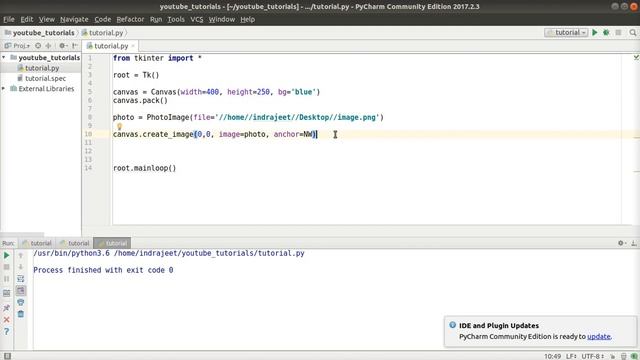Viewport: 640px width, 360px height.
Task: Switch to the first tutorial Run tab
Action: 37,243
